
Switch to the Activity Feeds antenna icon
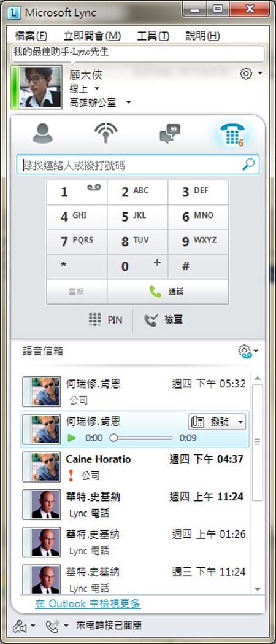106,133
